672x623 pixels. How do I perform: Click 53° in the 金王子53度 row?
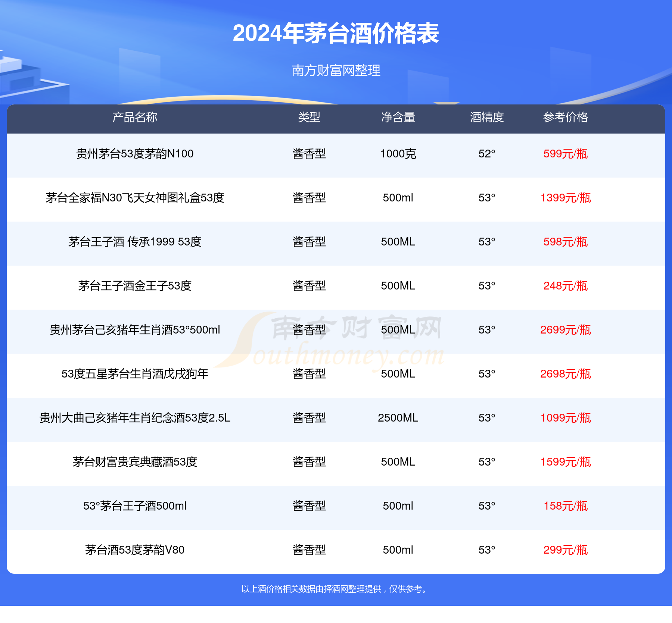click(x=487, y=286)
